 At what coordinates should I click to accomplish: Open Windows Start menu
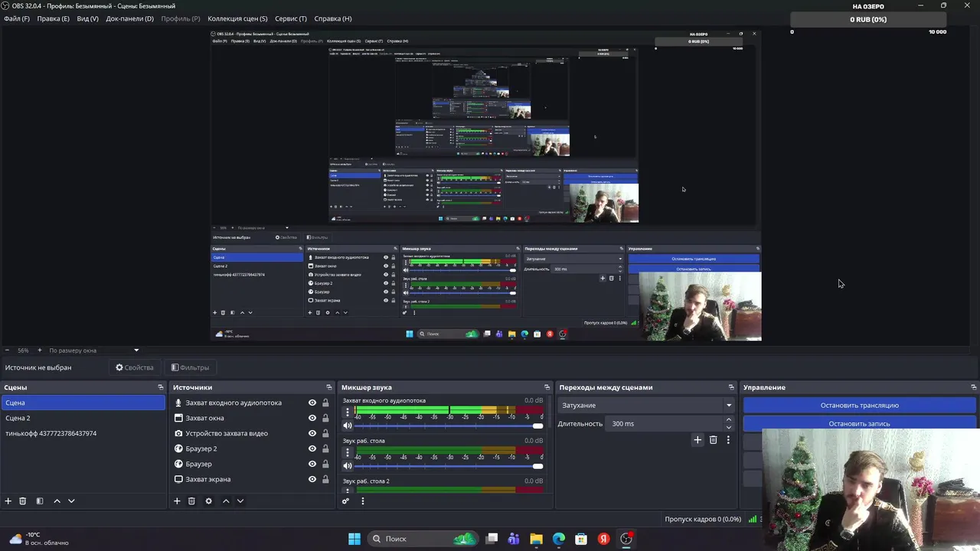pos(354,539)
